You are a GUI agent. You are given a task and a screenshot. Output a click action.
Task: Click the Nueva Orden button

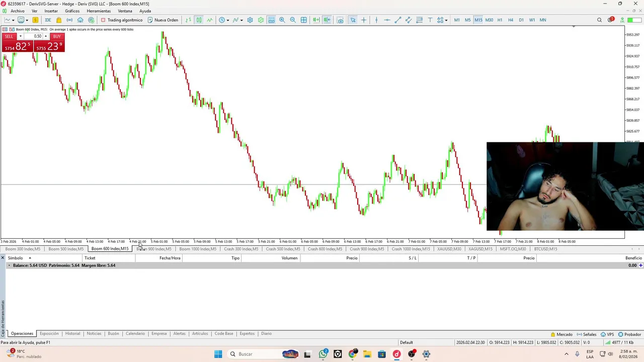click(163, 20)
